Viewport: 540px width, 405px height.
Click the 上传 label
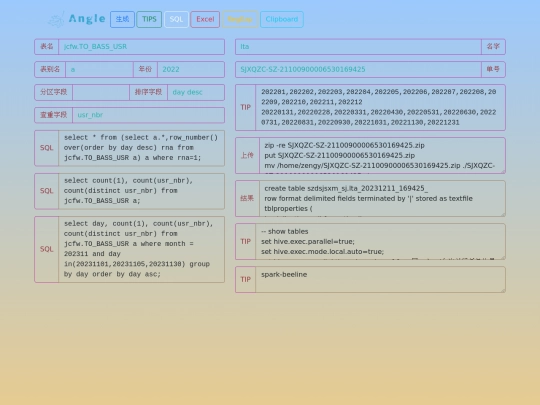pyautogui.click(x=247, y=155)
